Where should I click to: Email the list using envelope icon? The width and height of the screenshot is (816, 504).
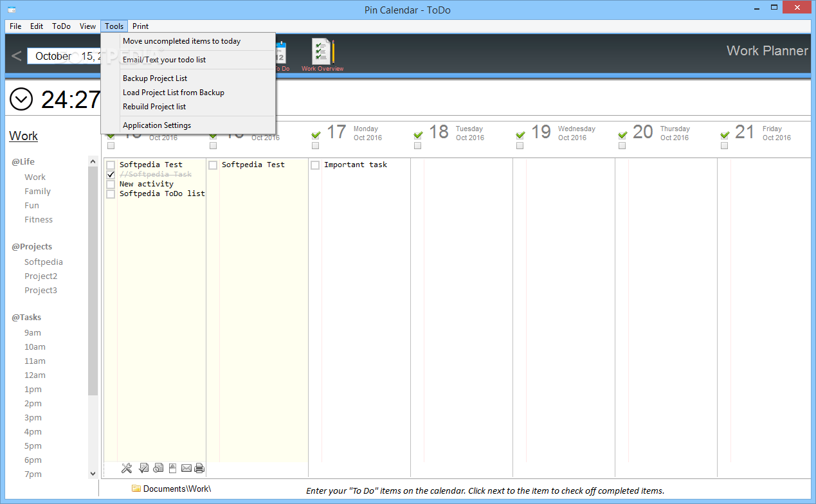(186, 468)
